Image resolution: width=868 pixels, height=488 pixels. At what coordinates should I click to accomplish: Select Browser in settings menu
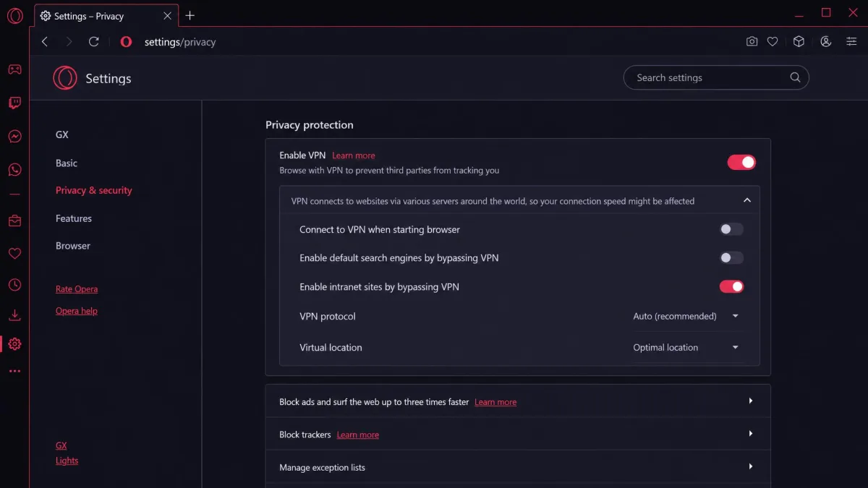(73, 246)
